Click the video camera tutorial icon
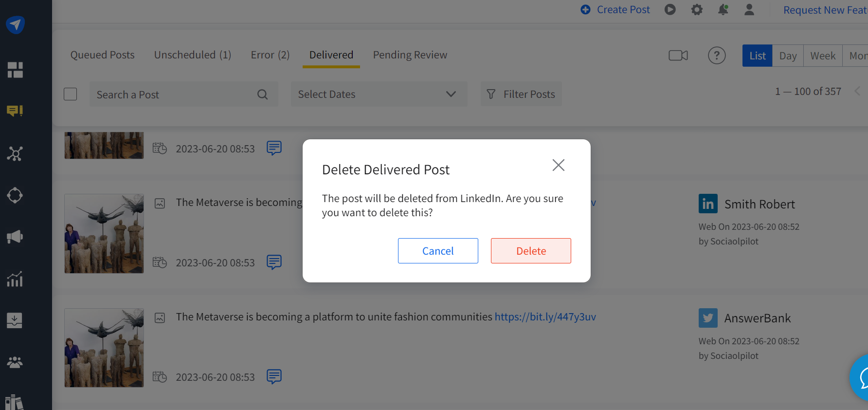This screenshot has width=868, height=410. pos(678,56)
